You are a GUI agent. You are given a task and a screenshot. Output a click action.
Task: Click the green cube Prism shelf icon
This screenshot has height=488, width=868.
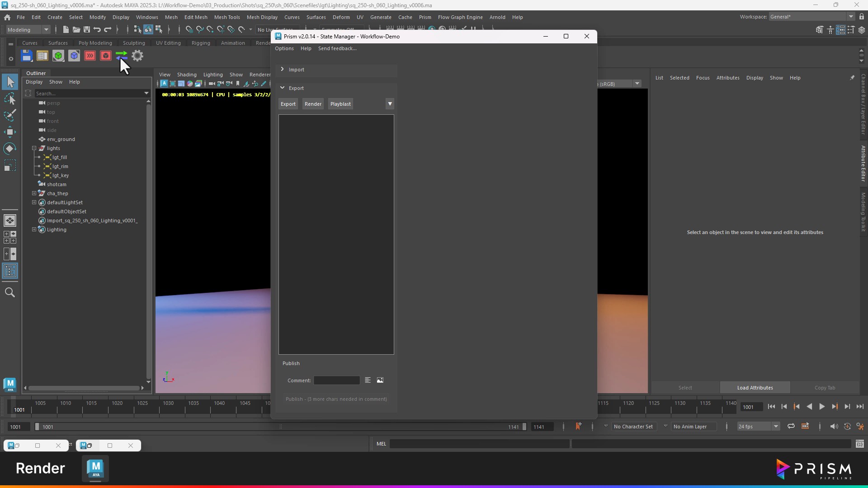pos(58,56)
